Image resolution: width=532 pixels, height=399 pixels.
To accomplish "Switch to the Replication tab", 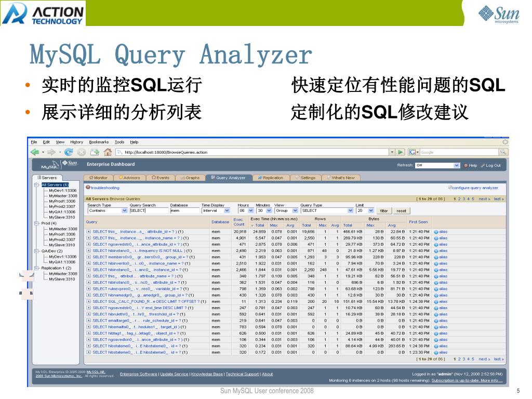I will [x=270, y=178].
